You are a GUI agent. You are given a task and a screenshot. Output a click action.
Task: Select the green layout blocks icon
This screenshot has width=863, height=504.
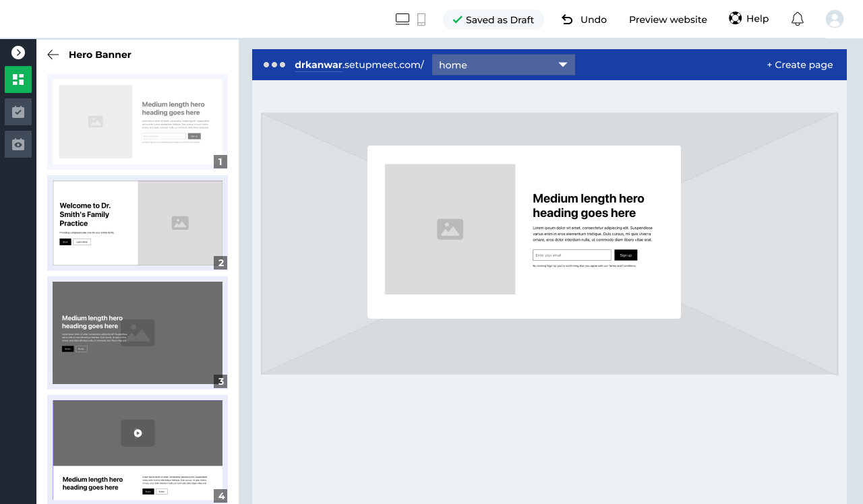[18, 80]
